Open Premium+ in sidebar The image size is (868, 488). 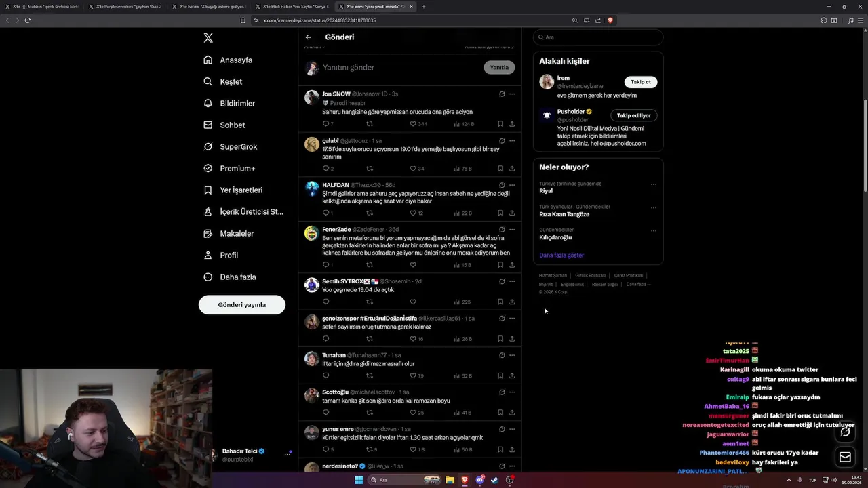coord(229,168)
